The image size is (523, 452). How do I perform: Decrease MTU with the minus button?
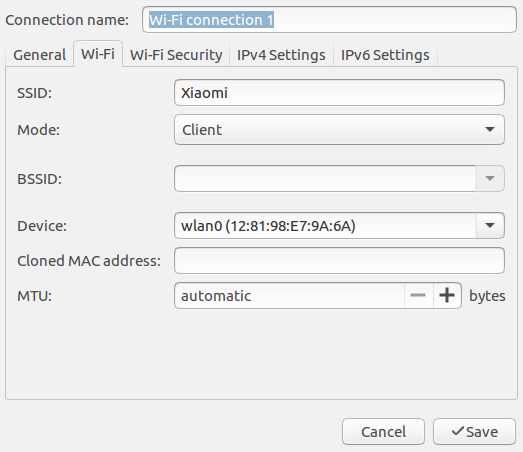pyautogui.click(x=418, y=296)
